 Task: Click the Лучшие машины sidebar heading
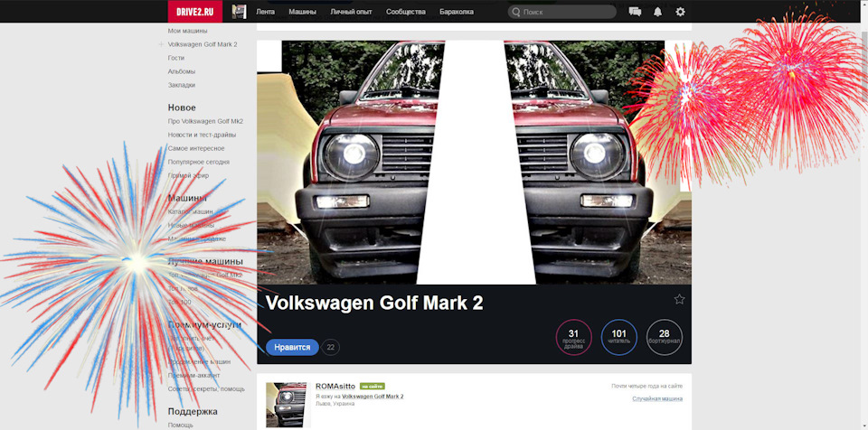pos(205,261)
